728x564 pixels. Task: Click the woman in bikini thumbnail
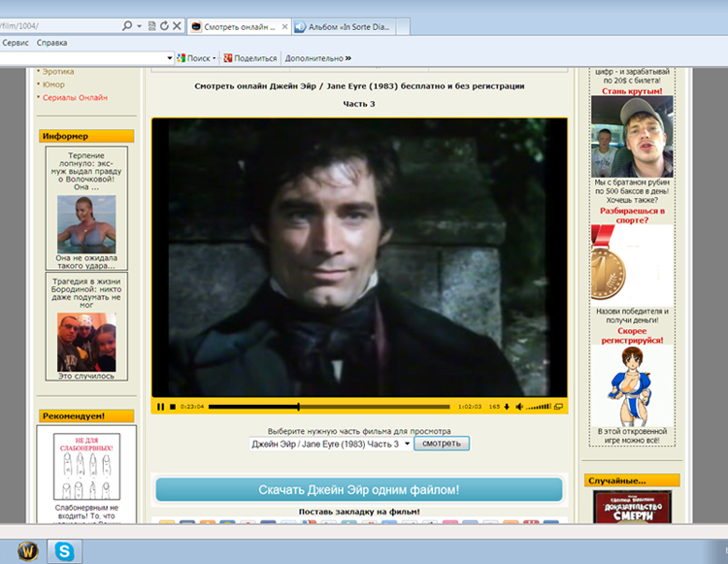[86, 224]
